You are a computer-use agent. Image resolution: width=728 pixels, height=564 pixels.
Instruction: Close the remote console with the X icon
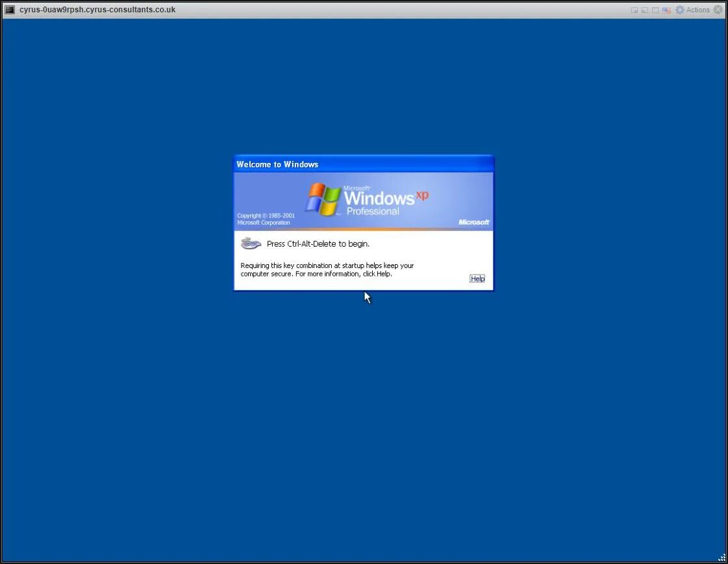pyautogui.click(x=718, y=10)
